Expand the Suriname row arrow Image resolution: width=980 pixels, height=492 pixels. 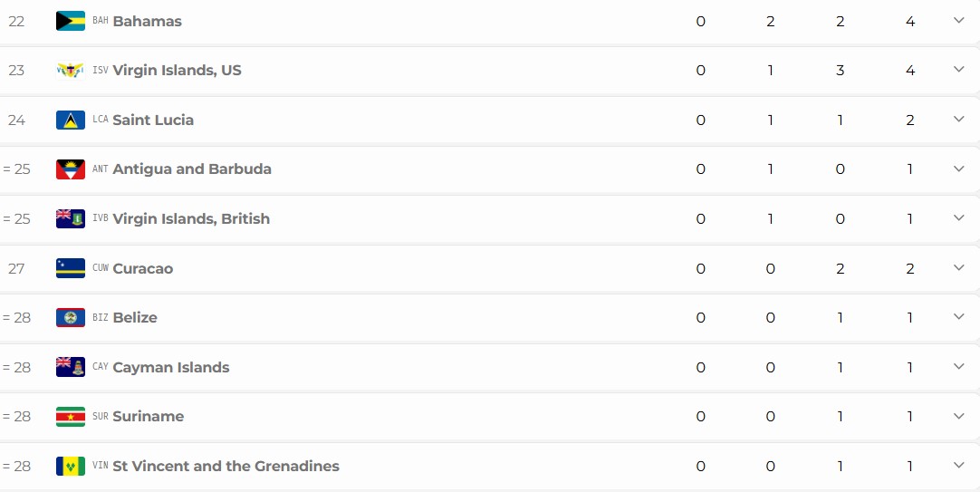click(x=959, y=416)
